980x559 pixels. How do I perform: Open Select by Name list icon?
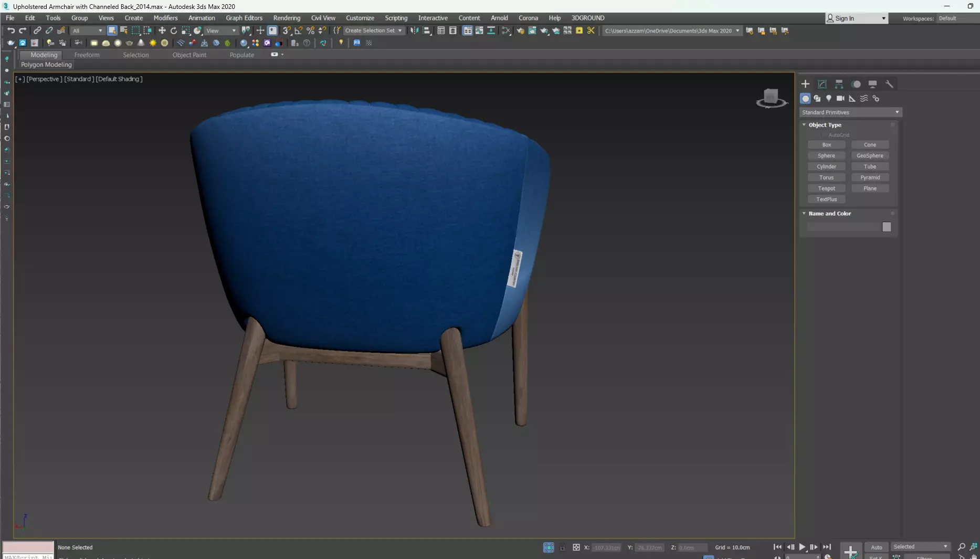pyautogui.click(x=124, y=30)
